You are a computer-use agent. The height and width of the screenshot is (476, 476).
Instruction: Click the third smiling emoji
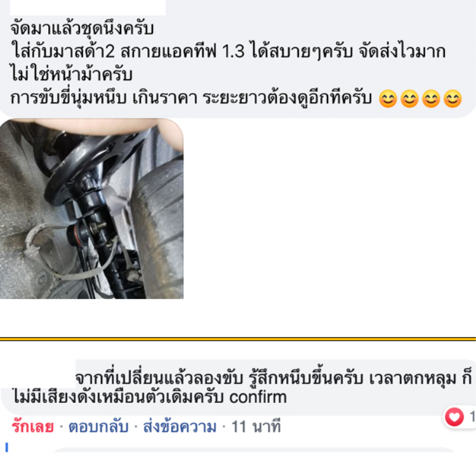431,98
